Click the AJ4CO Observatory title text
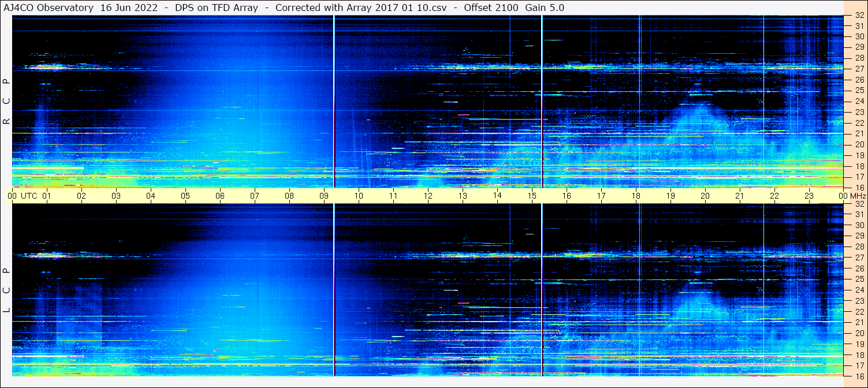 click(x=49, y=8)
